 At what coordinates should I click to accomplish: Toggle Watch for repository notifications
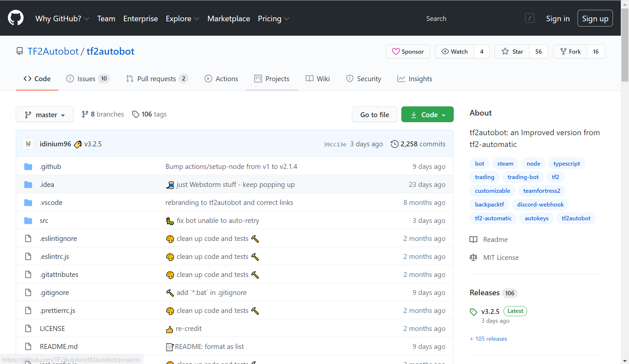coord(455,52)
